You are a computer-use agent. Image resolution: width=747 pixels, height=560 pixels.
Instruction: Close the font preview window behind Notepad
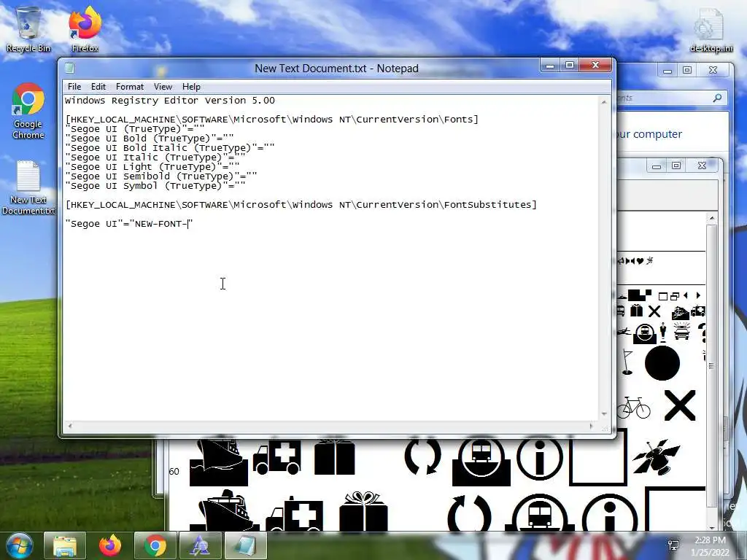702,166
